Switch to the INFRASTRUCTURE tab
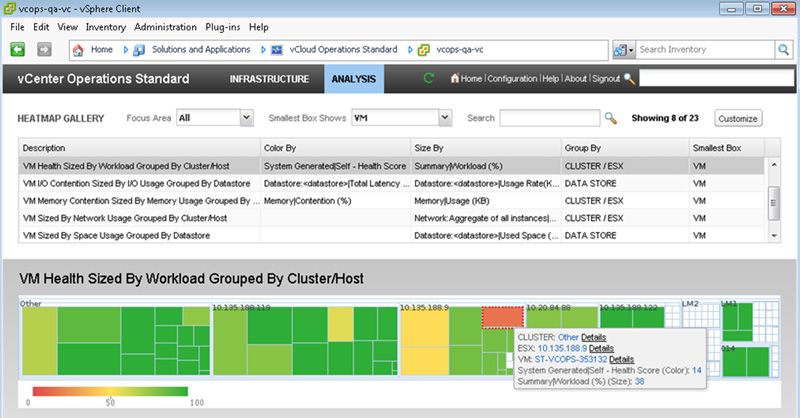The height and width of the screenshot is (418, 800). coord(269,78)
